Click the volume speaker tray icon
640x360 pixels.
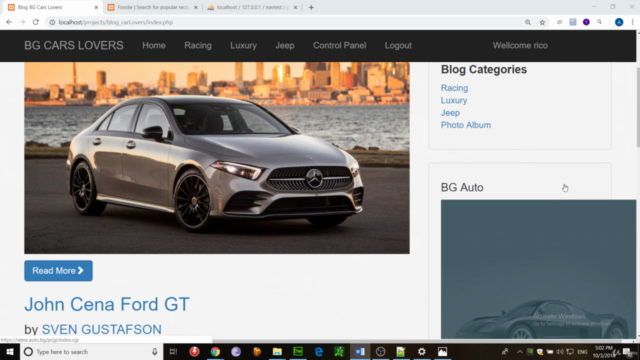560,351
